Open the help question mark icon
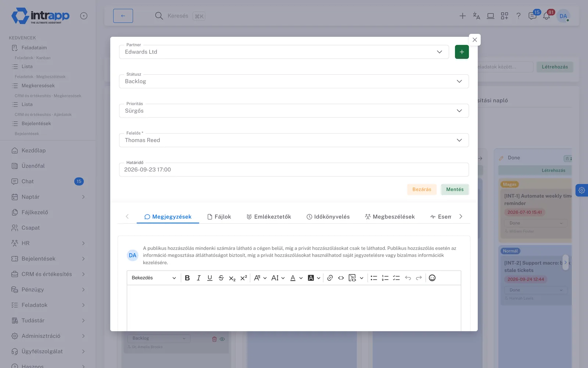Screen dimensions: 588x368 click(x=519, y=16)
